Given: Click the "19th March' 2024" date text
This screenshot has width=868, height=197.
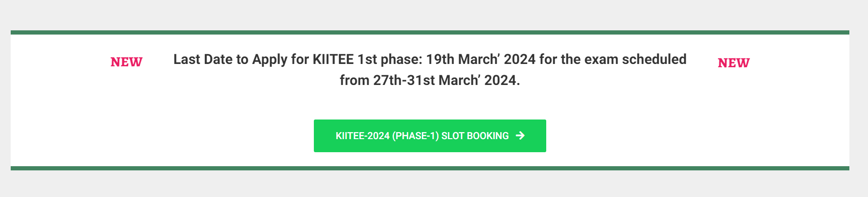Looking at the screenshot, I should point(481,60).
